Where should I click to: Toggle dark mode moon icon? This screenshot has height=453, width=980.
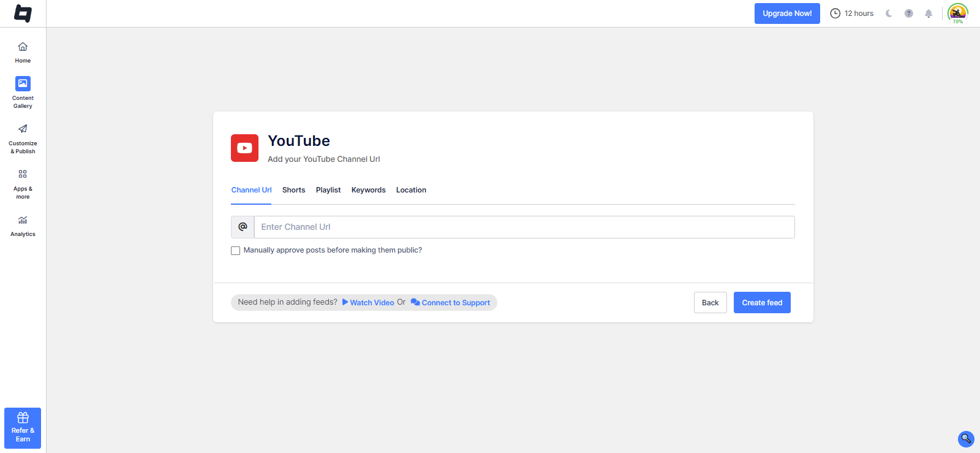pyautogui.click(x=889, y=13)
